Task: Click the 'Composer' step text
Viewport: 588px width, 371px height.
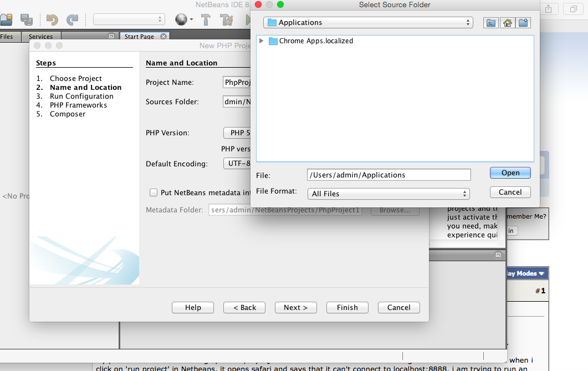Action: click(x=68, y=114)
